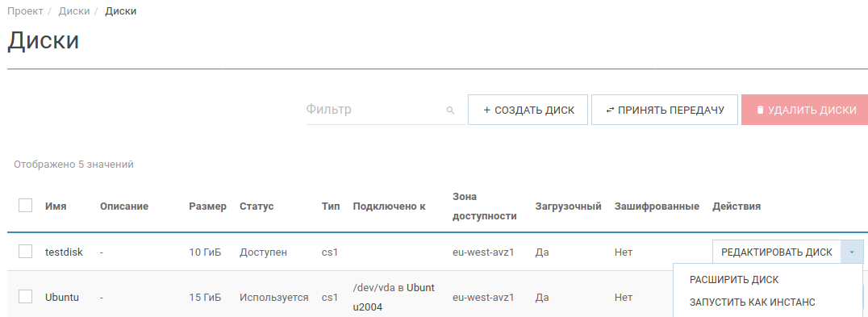Check the testdisk row checkbox
868x317 pixels.
point(26,252)
